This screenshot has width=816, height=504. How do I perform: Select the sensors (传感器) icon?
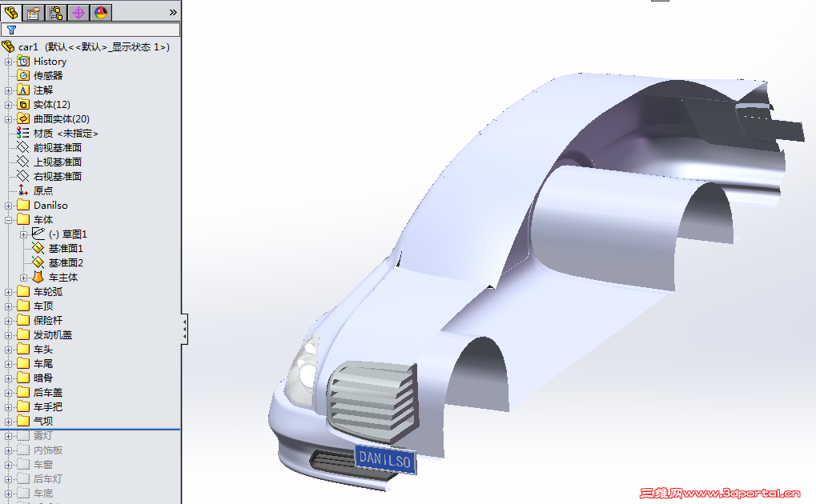23,75
